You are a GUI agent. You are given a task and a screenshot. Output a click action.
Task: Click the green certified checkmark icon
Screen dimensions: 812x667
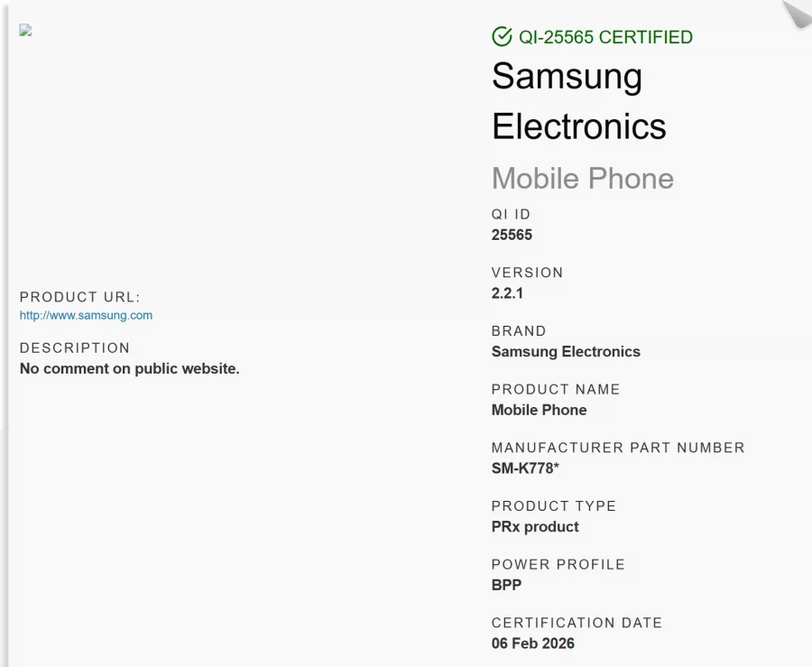(x=502, y=37)
